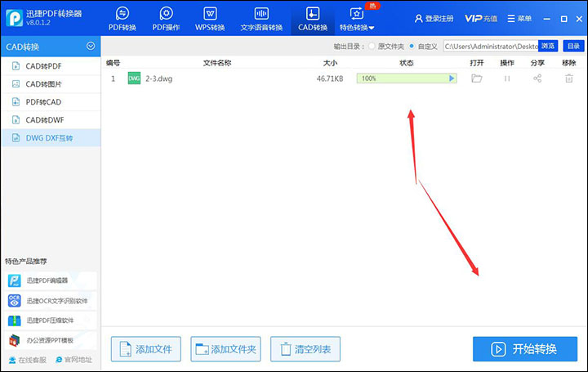The height and width of the screenshot is (372, 588).
Task: Select PDF转CAD in the sidebar
Action: click(x=51, y=102)
